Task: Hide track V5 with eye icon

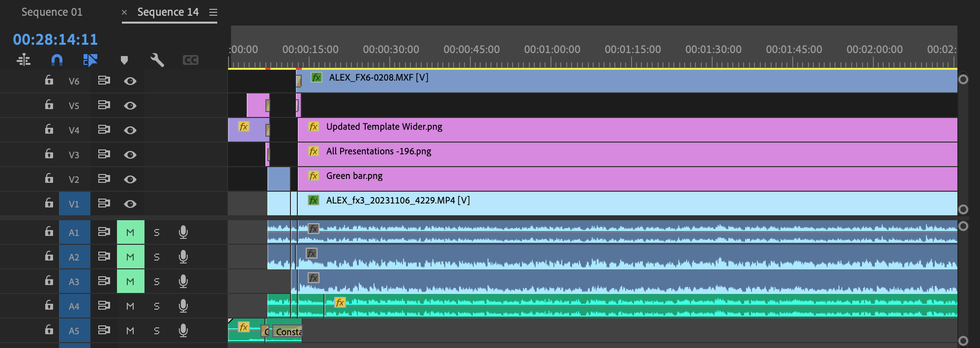Action: pos(130,106)
